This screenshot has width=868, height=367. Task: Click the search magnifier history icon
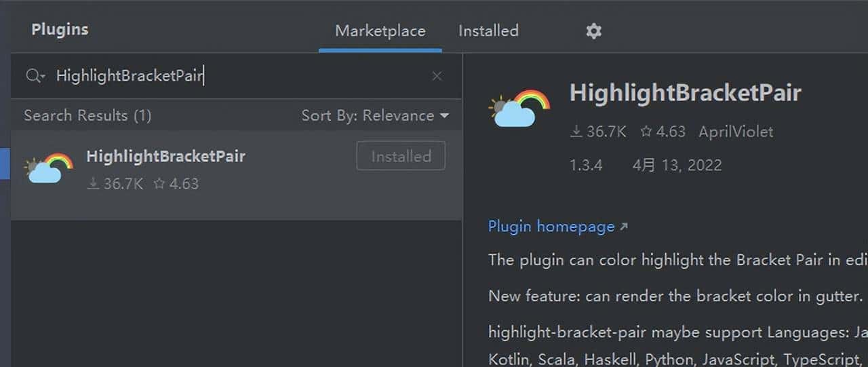(x=35, y=76)
